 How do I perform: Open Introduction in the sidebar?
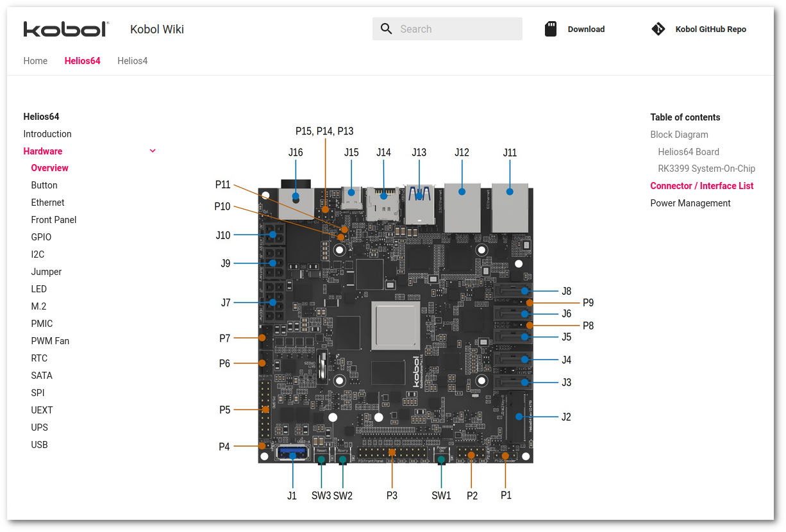(47, 134)
